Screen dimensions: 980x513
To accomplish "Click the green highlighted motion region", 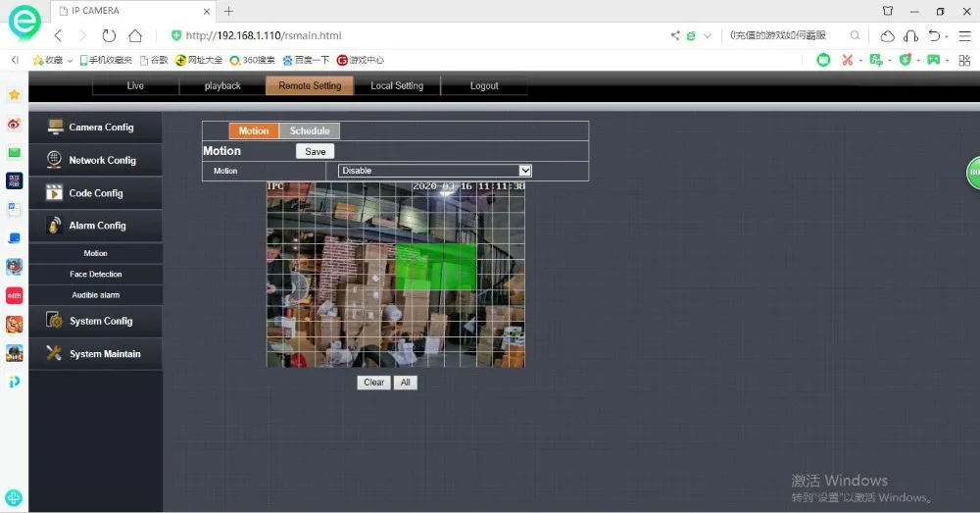I will [436, 267].
